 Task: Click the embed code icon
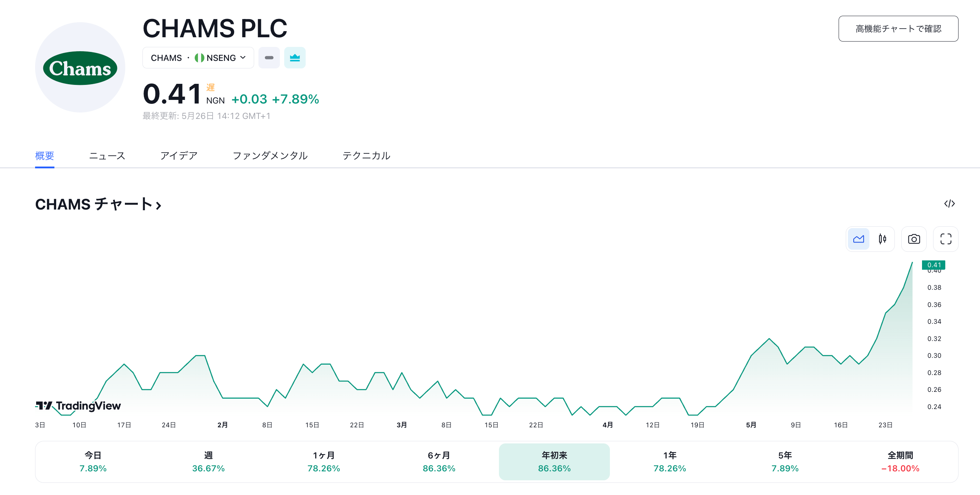pyautogui.click(x=949, y=204)
